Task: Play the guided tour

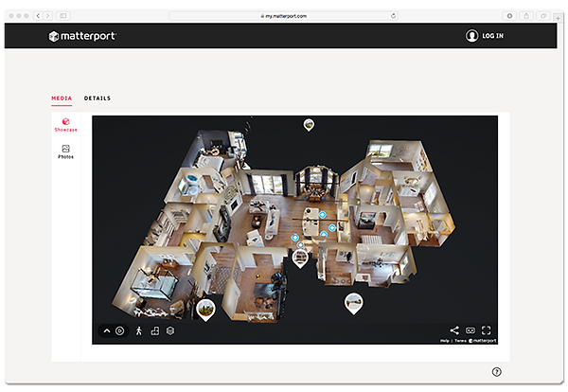Action: (x=120, y=330)
